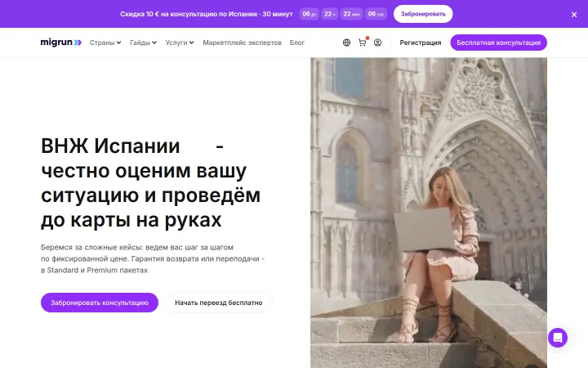
Task: Click the days countdown box
Action: [x=309, y=14]
